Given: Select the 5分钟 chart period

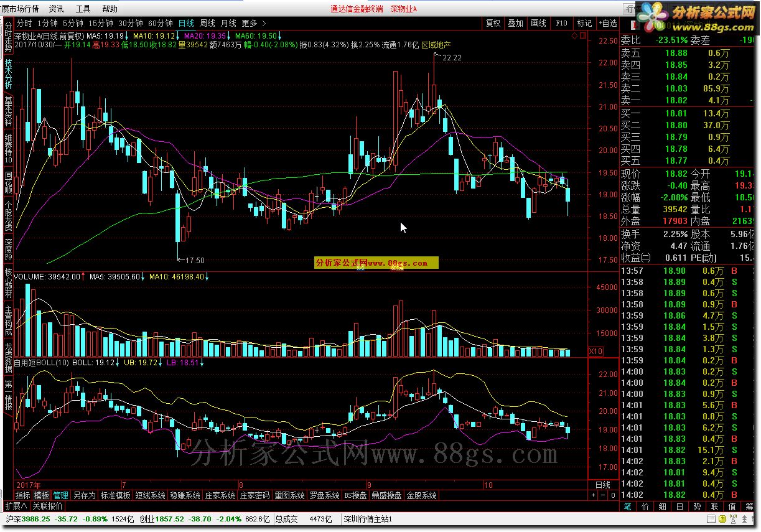Looking at the screenshot, I should coord(73,23).
